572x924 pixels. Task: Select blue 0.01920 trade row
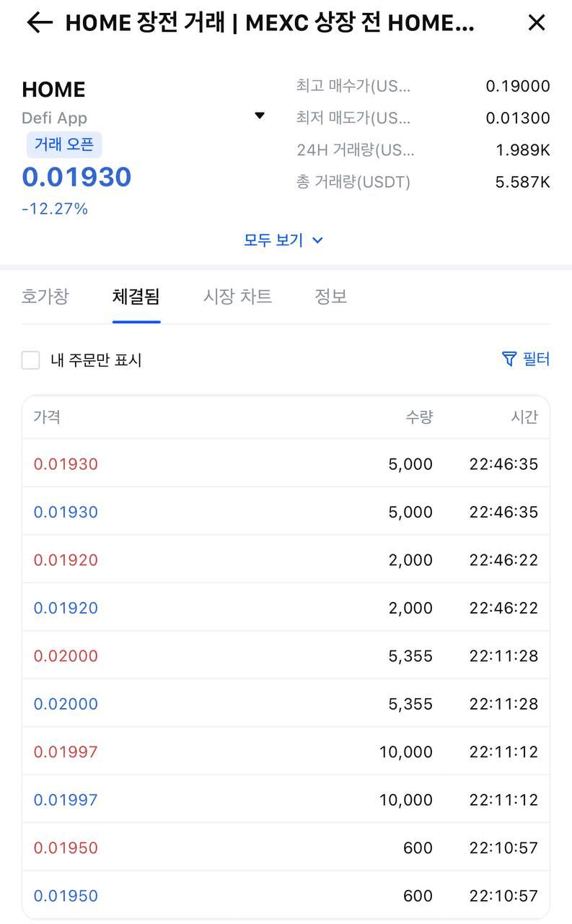(x=286, y=608)
